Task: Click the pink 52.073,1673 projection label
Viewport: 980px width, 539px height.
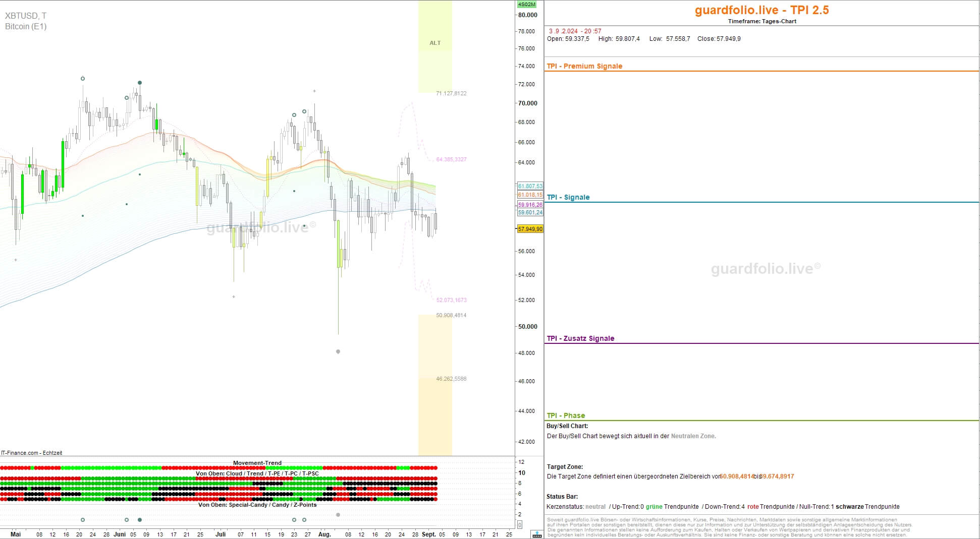Action: (x=451, y=300)
